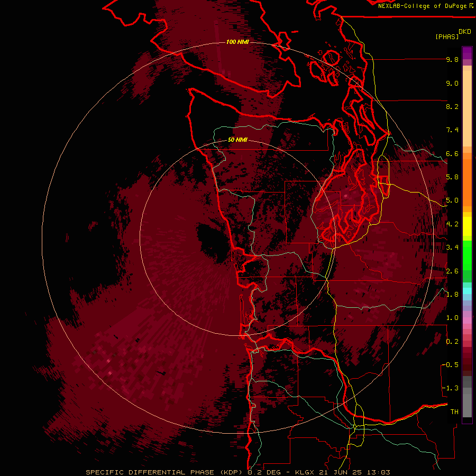This screenshot has height=476, width=476.
Task: Click the 50 NMI range ring label
Action: point(237,140)
